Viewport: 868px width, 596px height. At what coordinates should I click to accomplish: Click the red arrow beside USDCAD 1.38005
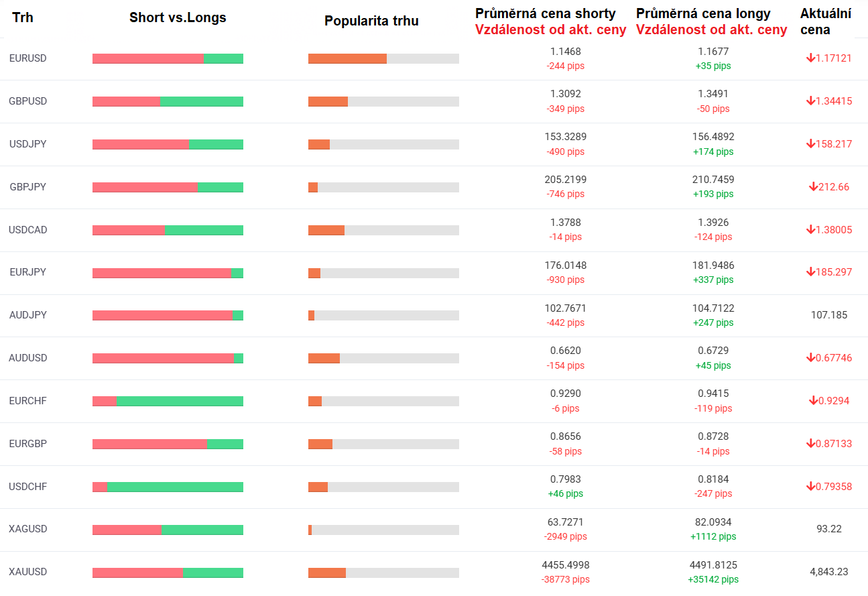tap(810, 230)
